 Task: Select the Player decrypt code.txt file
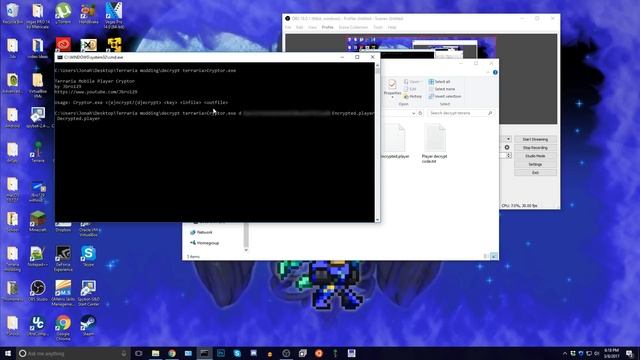pyautogui.click(x=435, y=143)
